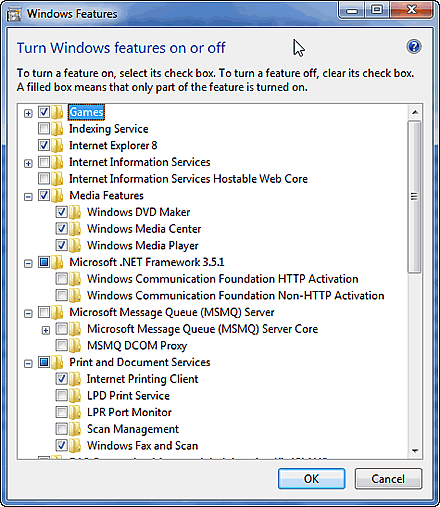Click the folder icon beside MSMQ DCOM Proxy
Viewport: 440px width, 507px height.
tap(75, 345)
